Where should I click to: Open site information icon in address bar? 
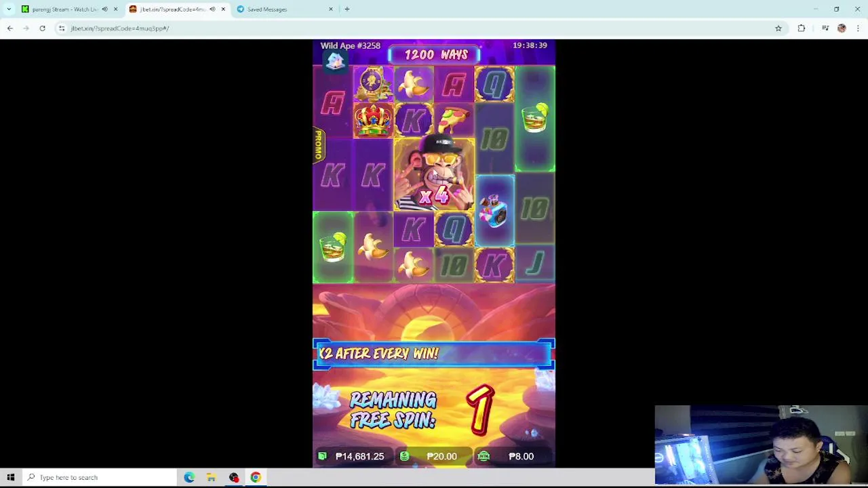(x=62, y=28)
